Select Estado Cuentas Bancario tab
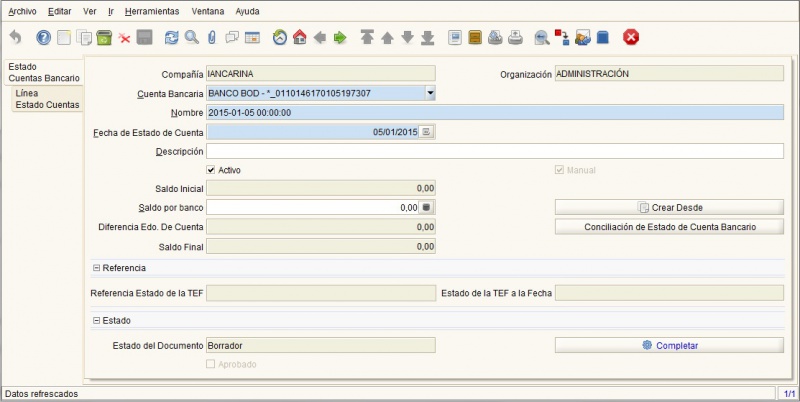Screen dimensions: 800x402 44,72
